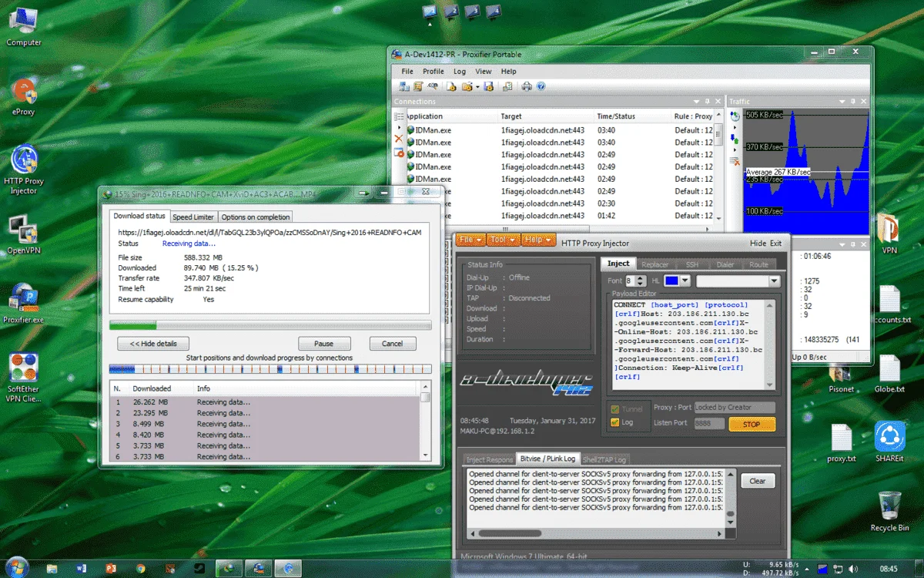Viewport: 924px width, 578px height.
Task: Switch to the Route tab
Action: [x=758, y=264]
